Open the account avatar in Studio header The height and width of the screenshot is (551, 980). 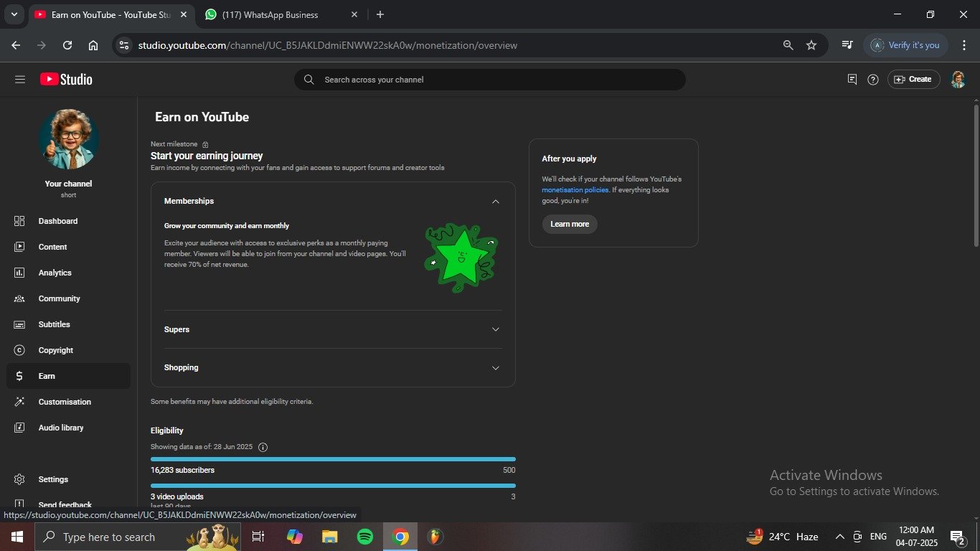[958, 80]
